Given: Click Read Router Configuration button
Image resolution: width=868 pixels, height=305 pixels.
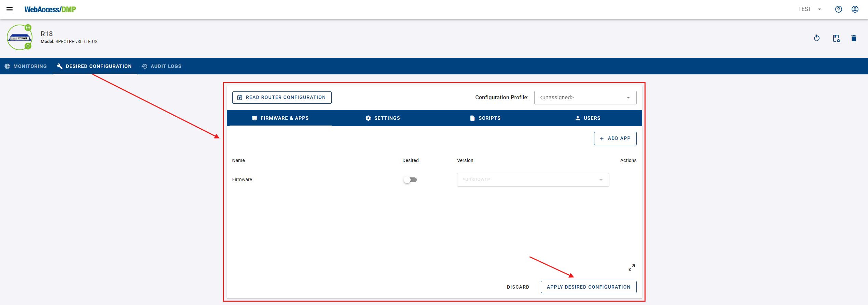Looking at the screenshot, I should coord(282,98).
